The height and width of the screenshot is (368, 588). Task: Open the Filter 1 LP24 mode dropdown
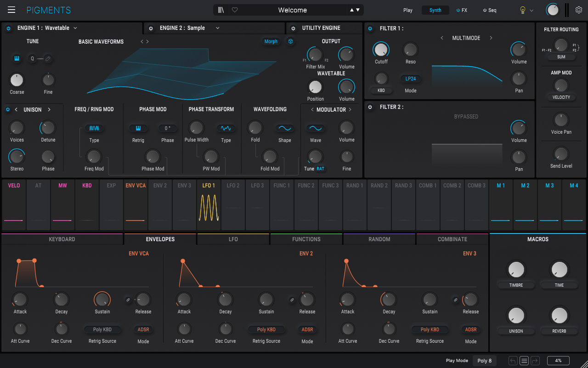410,79
